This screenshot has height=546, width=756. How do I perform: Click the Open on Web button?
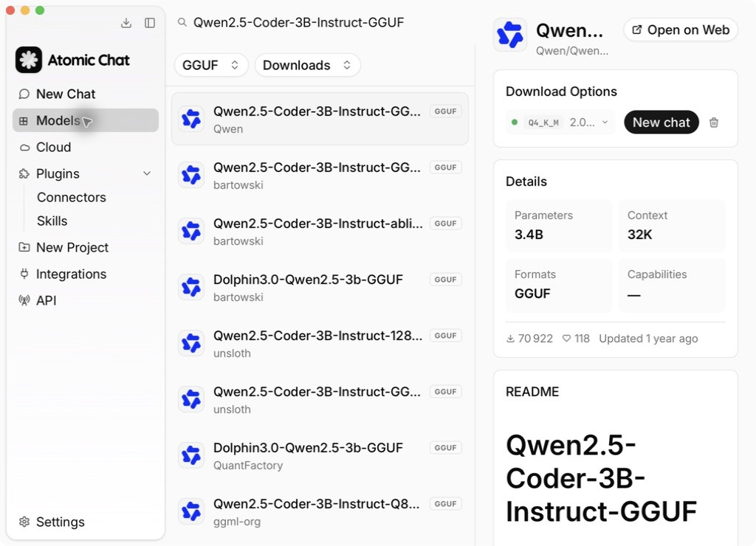(x=681, y=30)
